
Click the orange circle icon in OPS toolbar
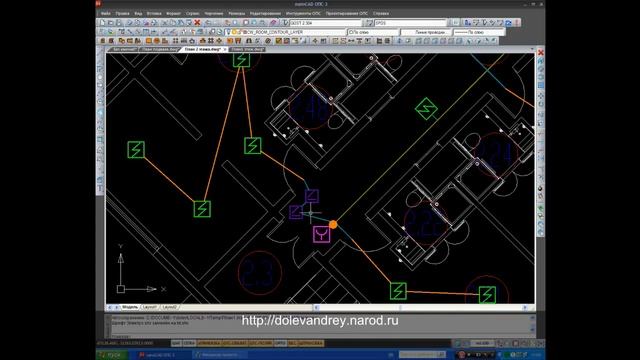point(156,41)
